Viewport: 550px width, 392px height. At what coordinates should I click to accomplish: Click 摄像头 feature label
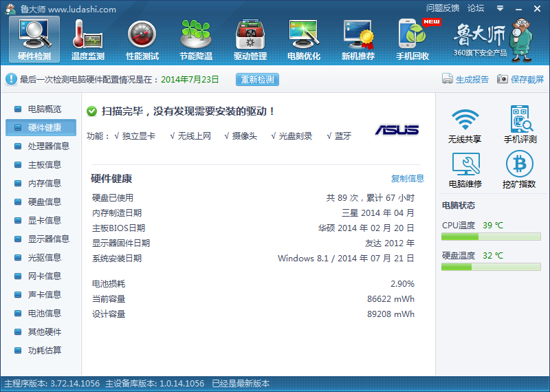pos(245,136)
